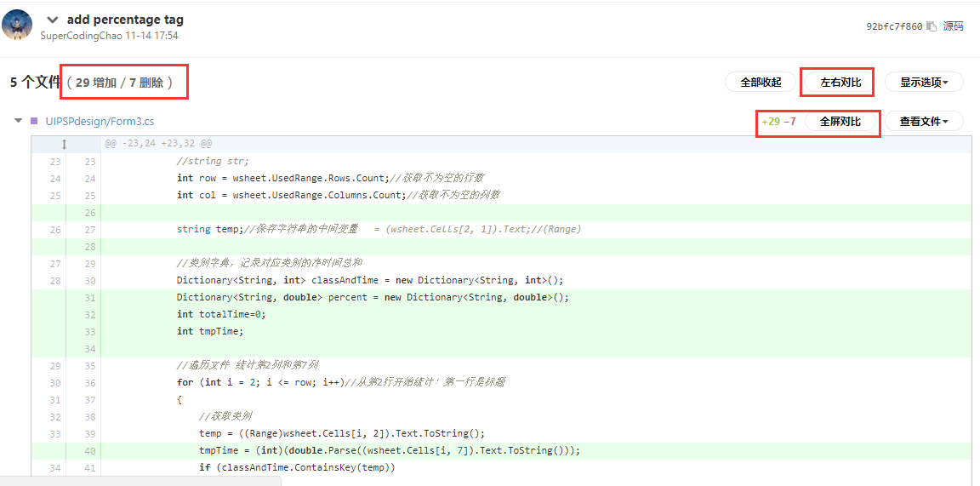Click horizontal scrollbar at bottom

click(x=140, y=481)
